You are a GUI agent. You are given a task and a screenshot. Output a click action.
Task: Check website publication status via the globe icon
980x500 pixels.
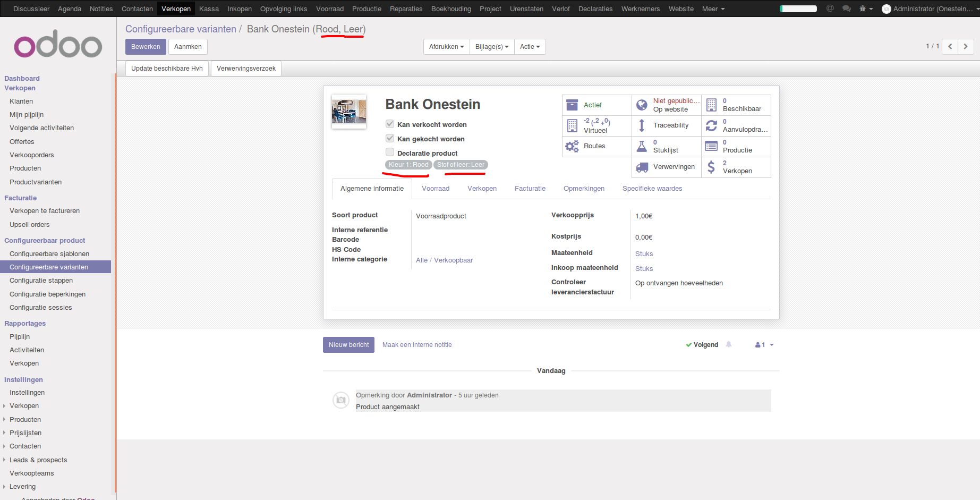click(641, 105)
